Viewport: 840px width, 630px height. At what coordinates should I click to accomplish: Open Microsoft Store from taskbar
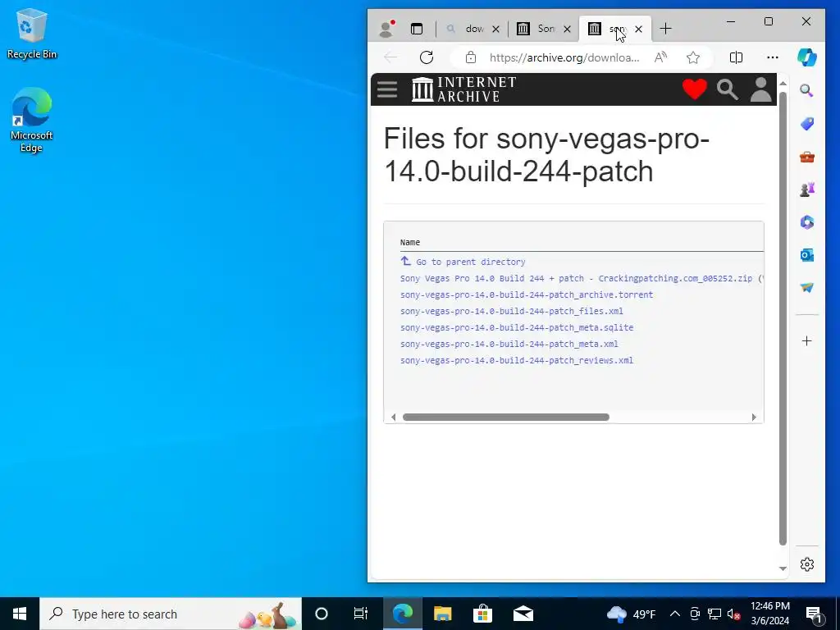coord(482,614)
